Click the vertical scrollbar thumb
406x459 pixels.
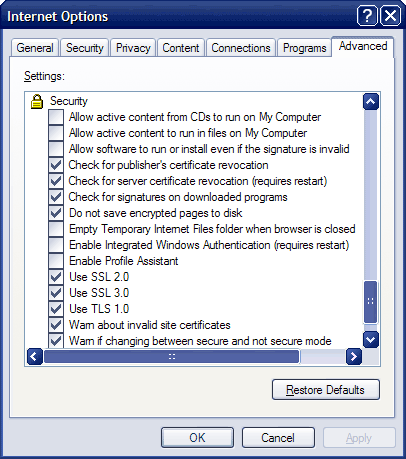(x=371, y=302)
